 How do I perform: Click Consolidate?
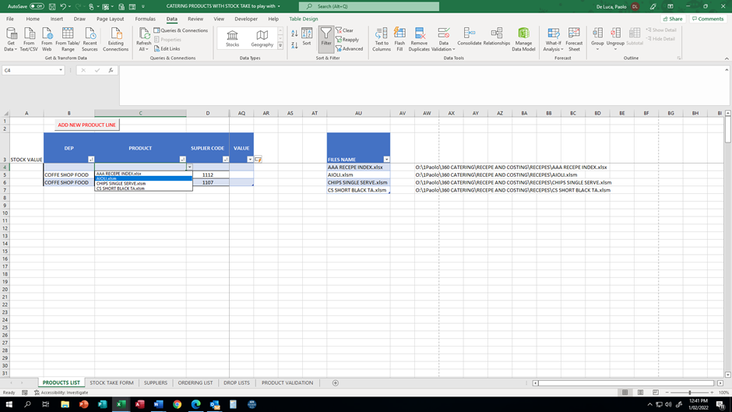pos(469,36)
